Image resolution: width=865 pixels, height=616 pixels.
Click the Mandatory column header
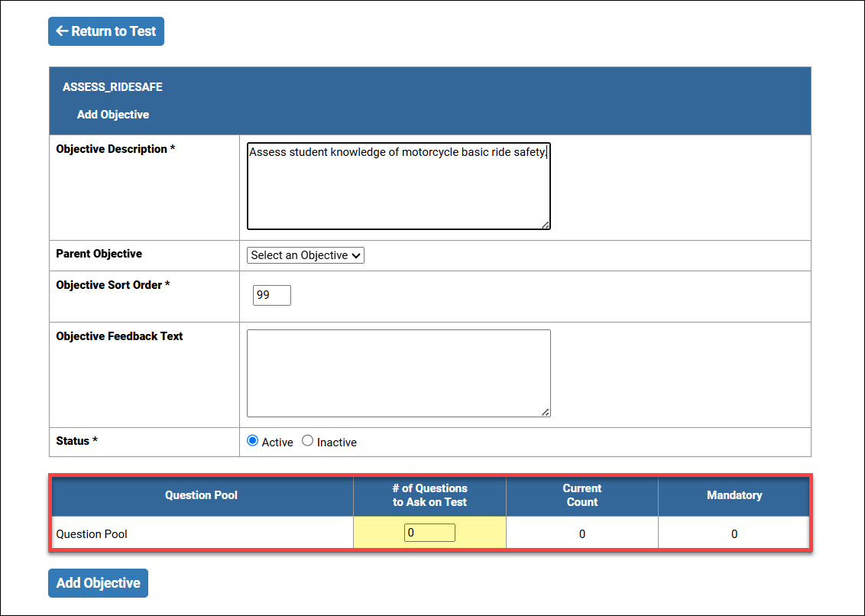coord(734,495)
